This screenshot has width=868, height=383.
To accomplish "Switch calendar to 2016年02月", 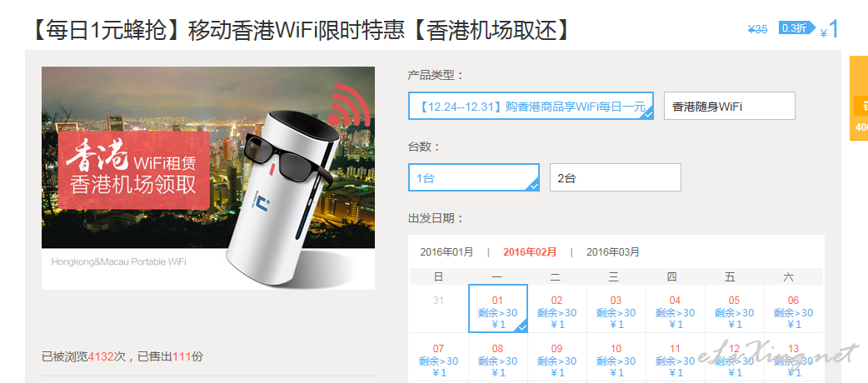I will click(530, 252).
